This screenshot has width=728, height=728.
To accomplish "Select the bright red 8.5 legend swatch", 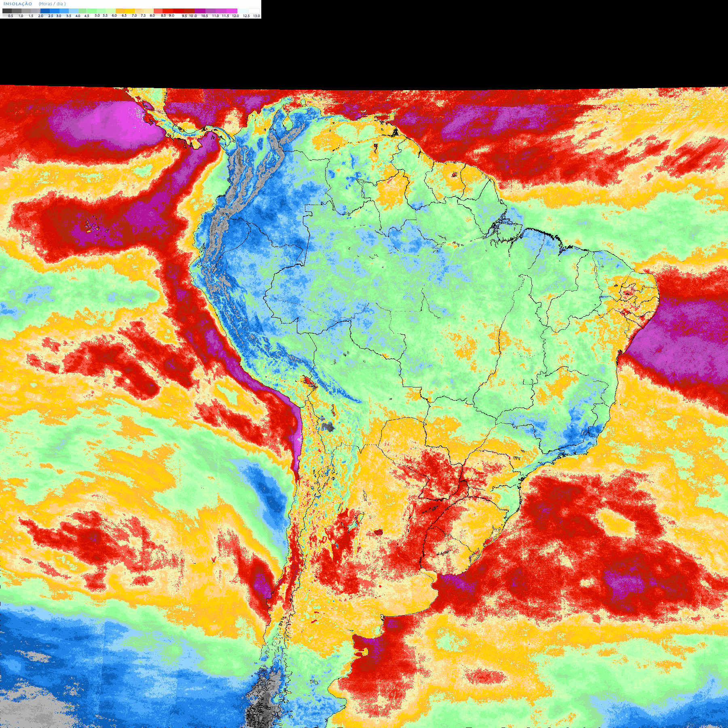I will (168, 11).
